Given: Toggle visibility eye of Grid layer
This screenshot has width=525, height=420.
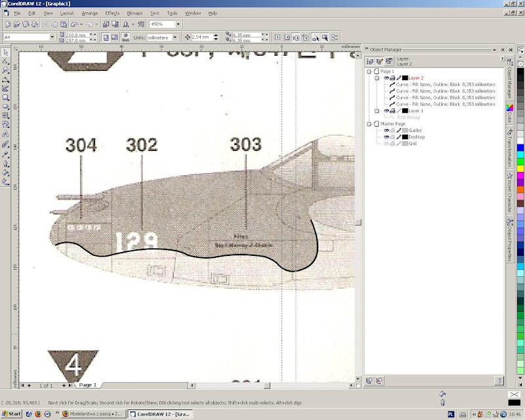Looking at the screenshot, I should (x=386, y=144).
